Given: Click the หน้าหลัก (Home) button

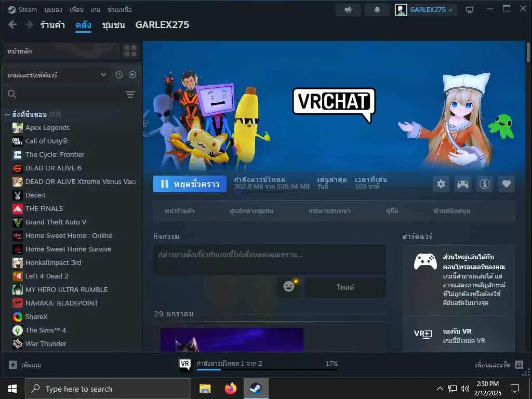Looking at the screenshot, I should [61, 51].
